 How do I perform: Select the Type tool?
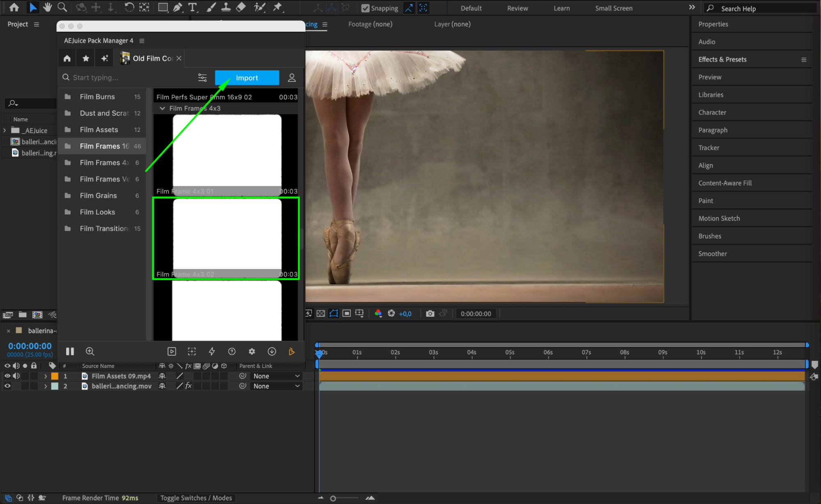[x=192, y=7]
